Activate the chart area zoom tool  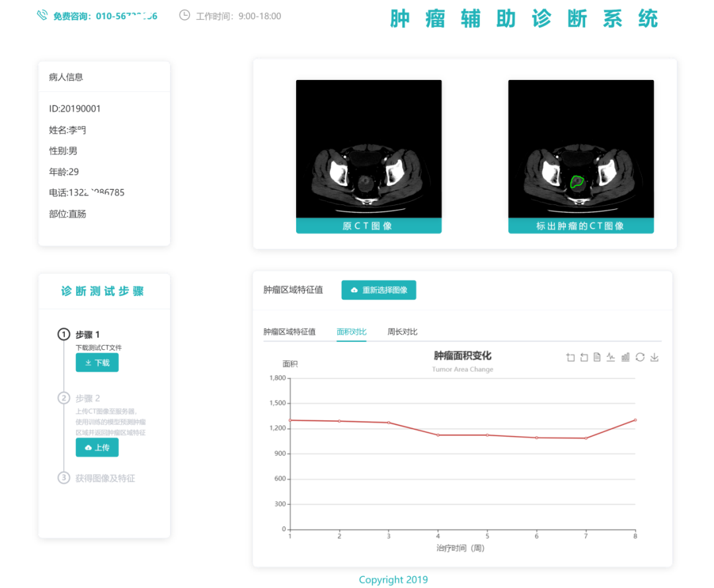570,358
